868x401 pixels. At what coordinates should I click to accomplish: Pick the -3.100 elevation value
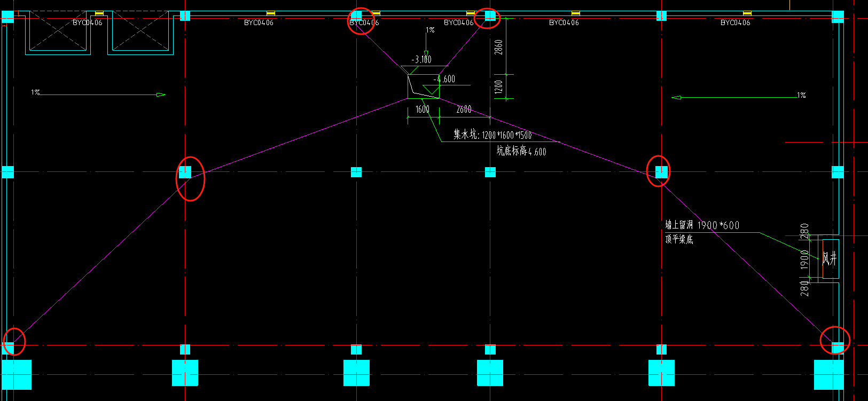[421, 59]
